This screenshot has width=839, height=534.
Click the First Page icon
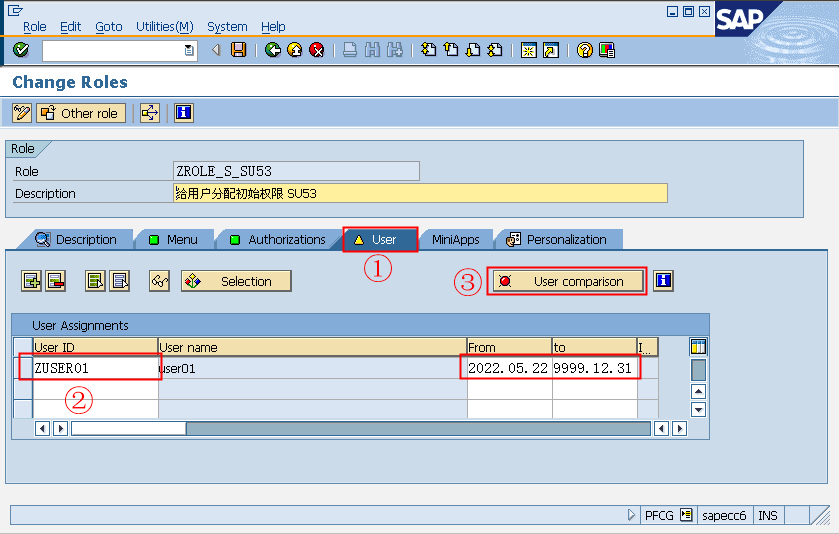pos(429,50)
